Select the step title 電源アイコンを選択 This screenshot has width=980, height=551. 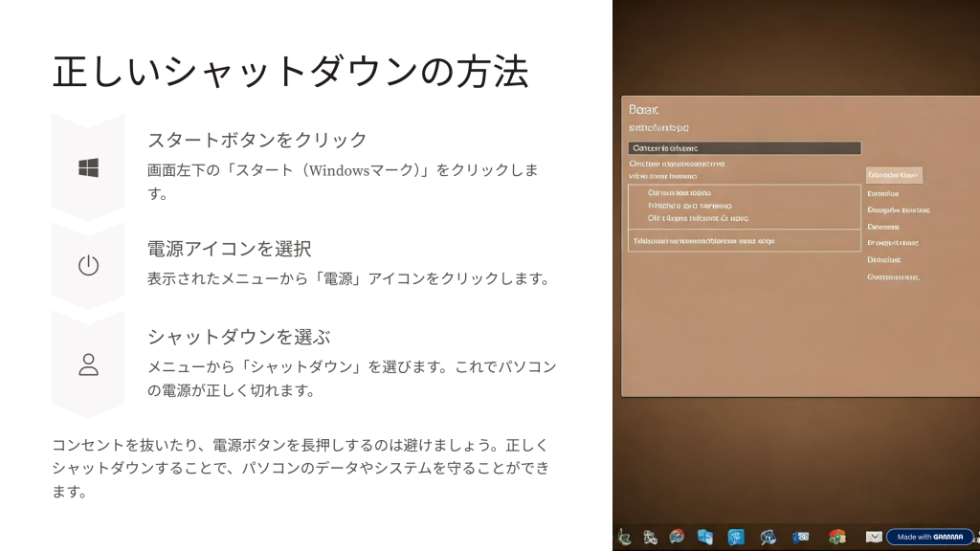point(230,249)
